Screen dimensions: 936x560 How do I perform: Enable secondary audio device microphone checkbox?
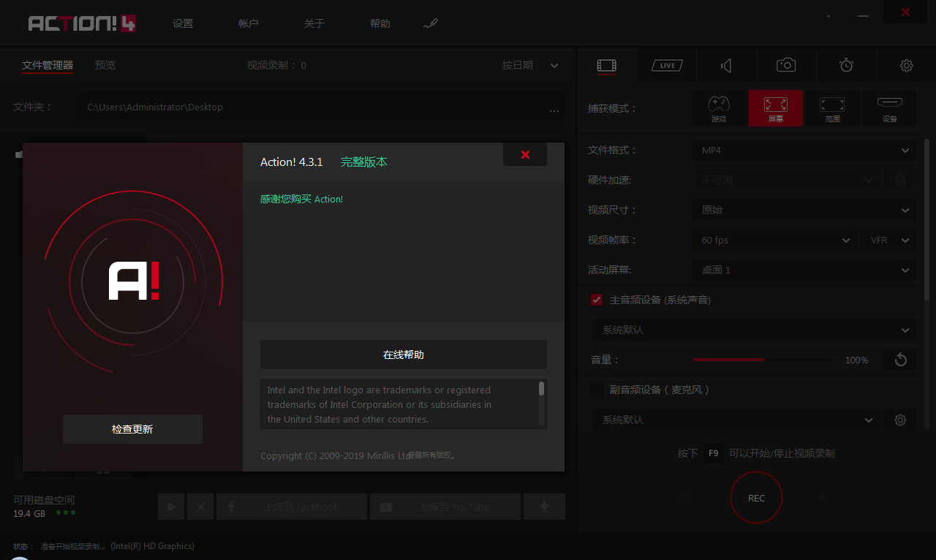597,390
